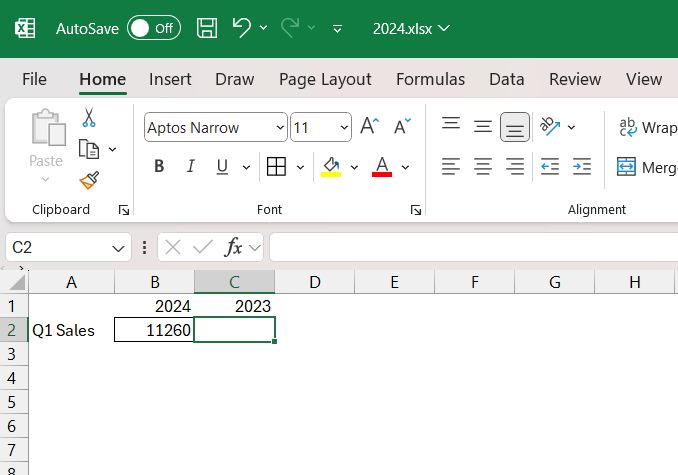The image size is (678, 475).
Task: Cancel entry with the X icon
Action: coord(173,248)
